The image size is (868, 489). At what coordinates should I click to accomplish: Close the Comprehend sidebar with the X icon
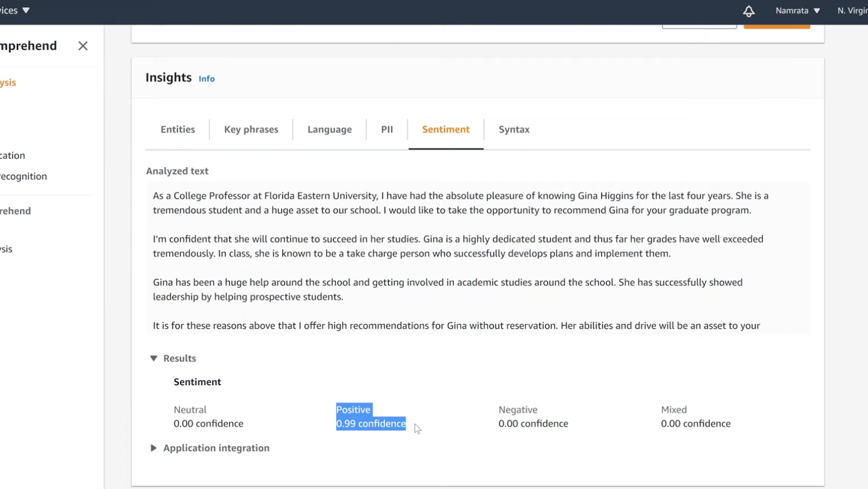click(x=83, y=46)
